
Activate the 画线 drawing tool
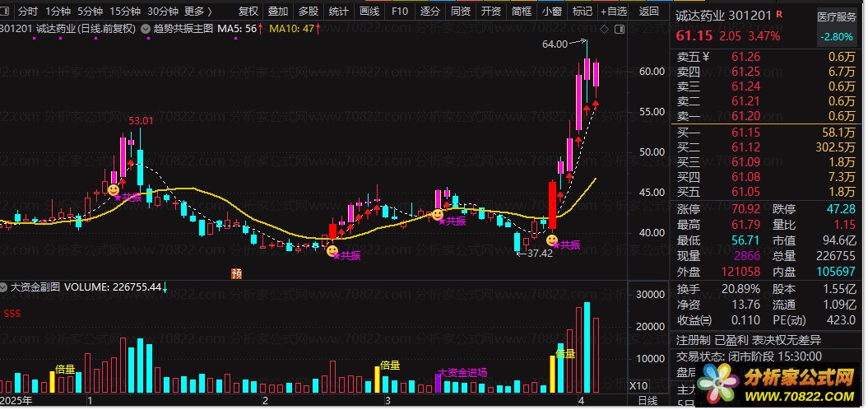[369, 11]
